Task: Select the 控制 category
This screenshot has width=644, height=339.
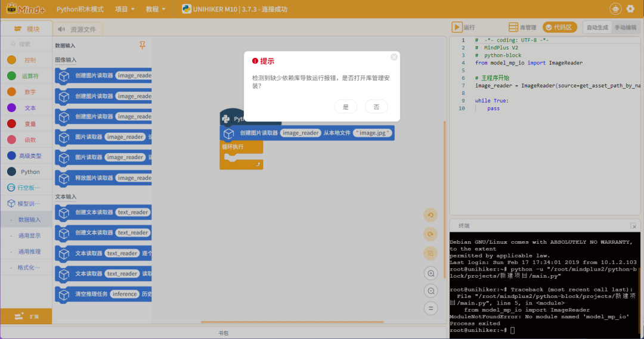Action: tap(26, 60)
